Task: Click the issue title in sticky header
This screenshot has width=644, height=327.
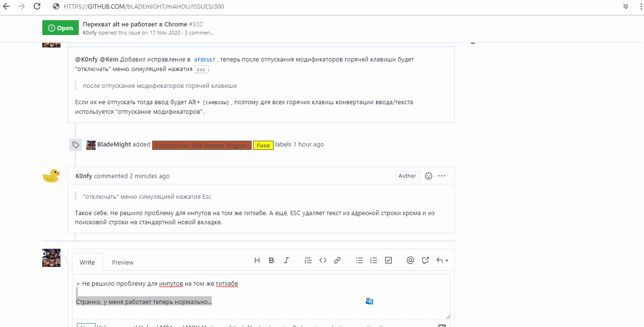Action: click(135, 24)
